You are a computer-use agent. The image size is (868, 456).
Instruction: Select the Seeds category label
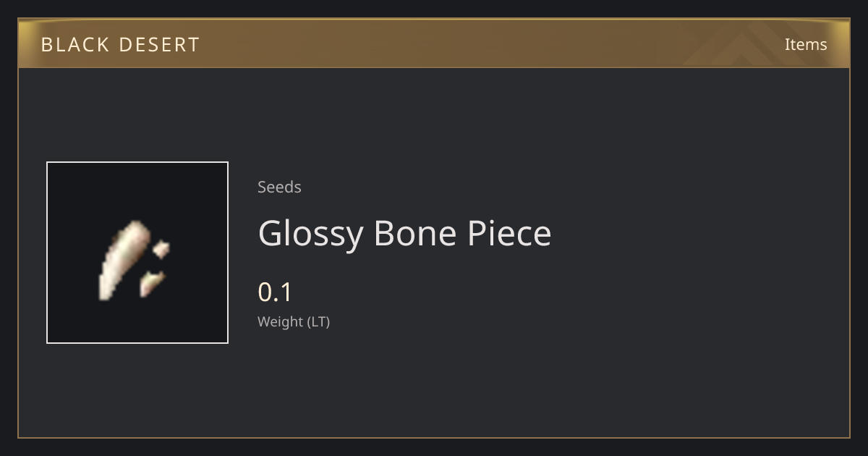click(x=279, y=187)
